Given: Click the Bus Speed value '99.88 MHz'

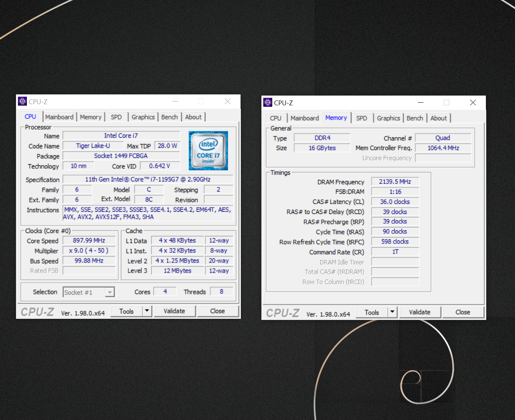Looking at the screenshot, I should [89, 261].
